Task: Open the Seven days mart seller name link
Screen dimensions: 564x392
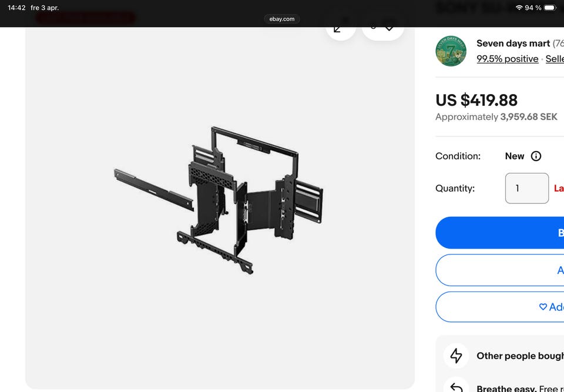Action: coord(513,43)
